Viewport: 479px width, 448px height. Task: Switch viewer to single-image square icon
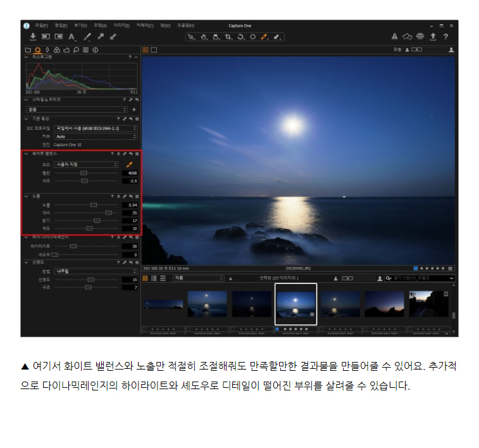tap(154, 50)
